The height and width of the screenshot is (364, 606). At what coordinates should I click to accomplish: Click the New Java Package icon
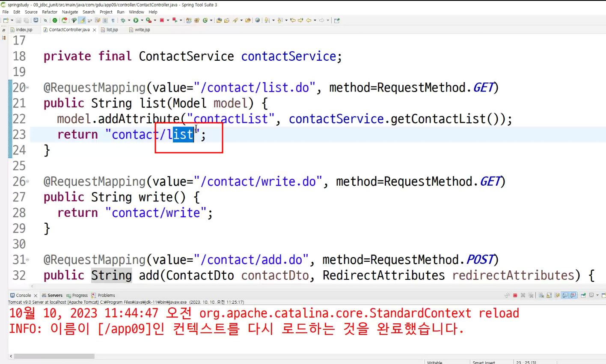pos(197,20)
